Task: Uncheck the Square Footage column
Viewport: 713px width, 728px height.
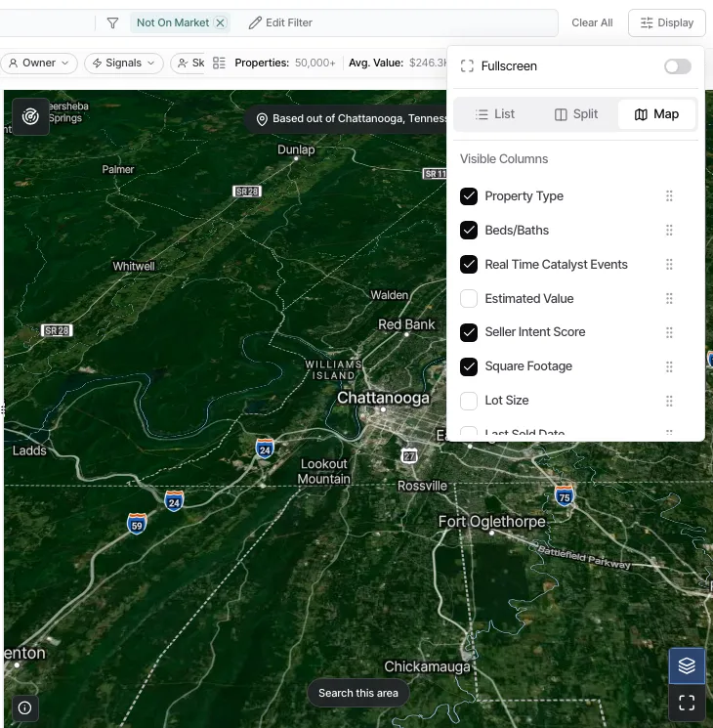Action: 469,366
